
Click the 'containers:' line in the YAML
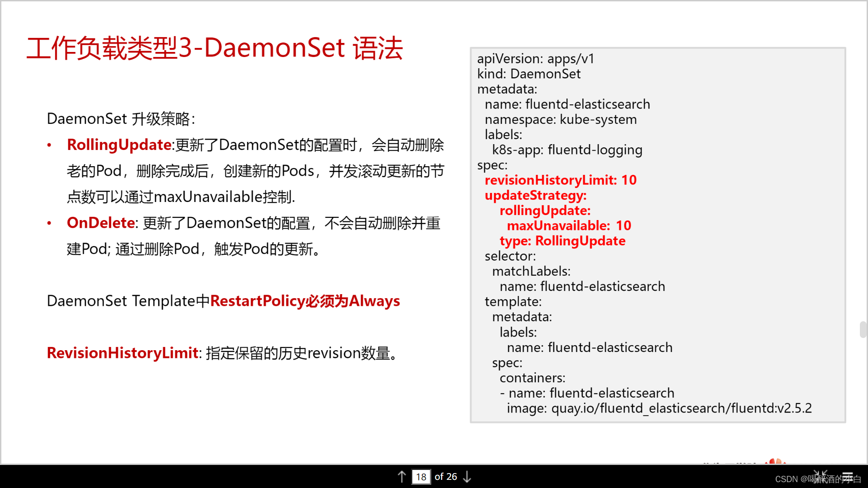[533, 378]
